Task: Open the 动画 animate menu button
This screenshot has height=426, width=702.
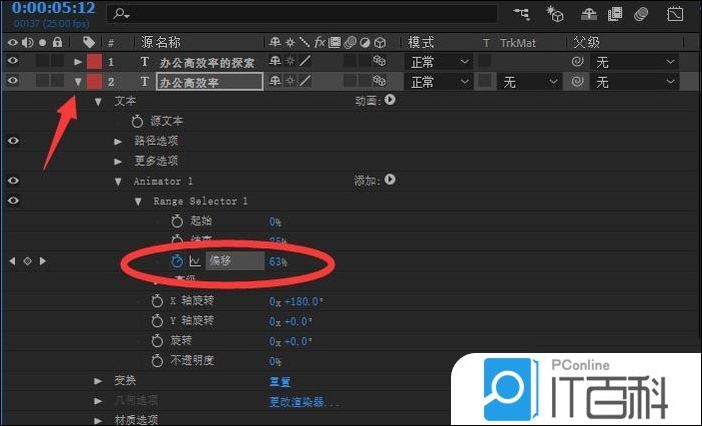Action: pos(390,99)
